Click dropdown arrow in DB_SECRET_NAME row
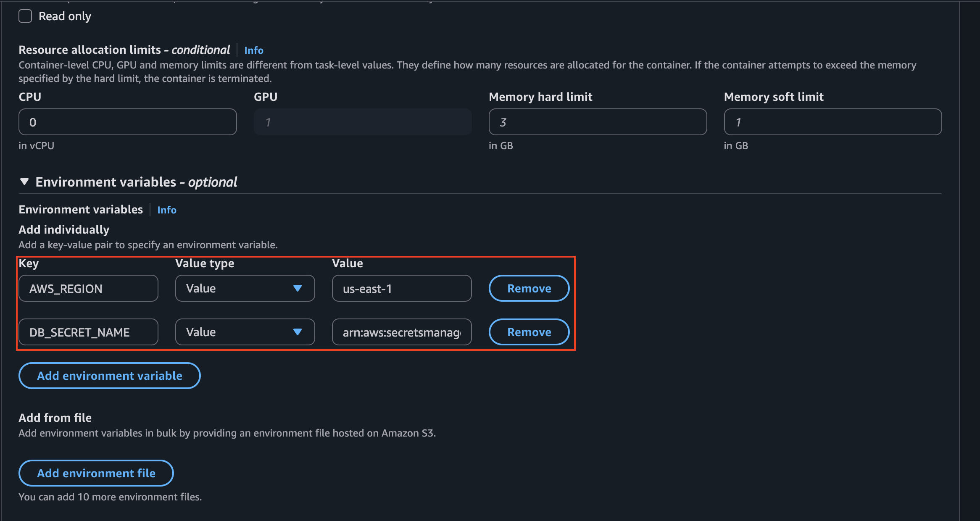Viewport: 980px width, 521px height. (x=298, y=332)
